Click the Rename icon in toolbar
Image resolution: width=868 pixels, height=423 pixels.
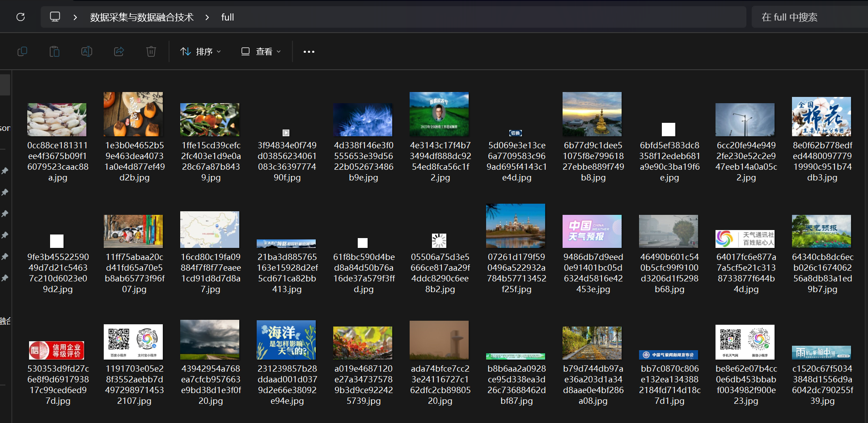tap(87, 51)
